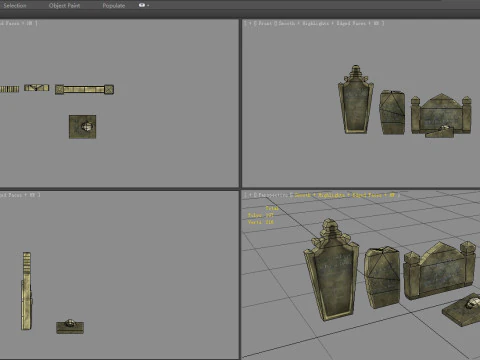Click the [+] menu in the Front viewport
Screen dimensions: 480x360
(249, 23)
